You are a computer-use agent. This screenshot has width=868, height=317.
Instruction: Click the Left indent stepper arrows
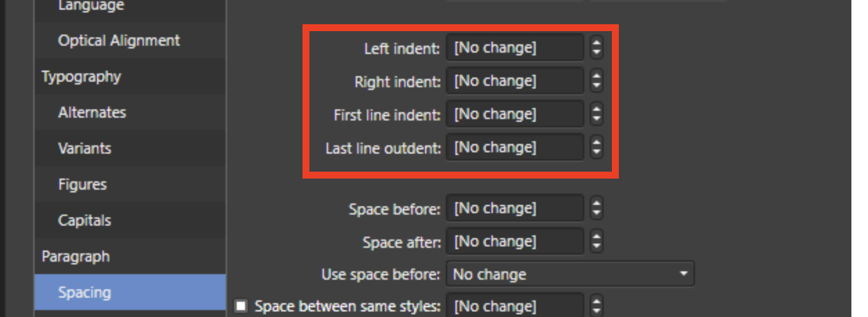pyautogui.click(x=596, y=48)
